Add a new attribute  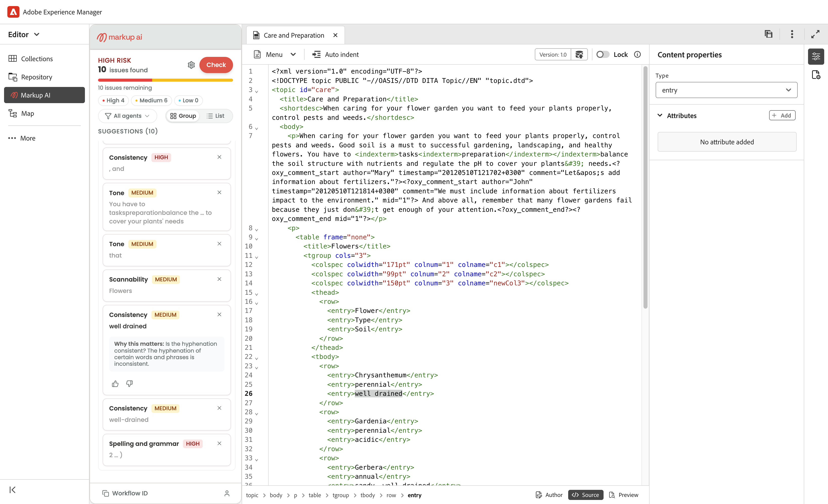[782, 115]
